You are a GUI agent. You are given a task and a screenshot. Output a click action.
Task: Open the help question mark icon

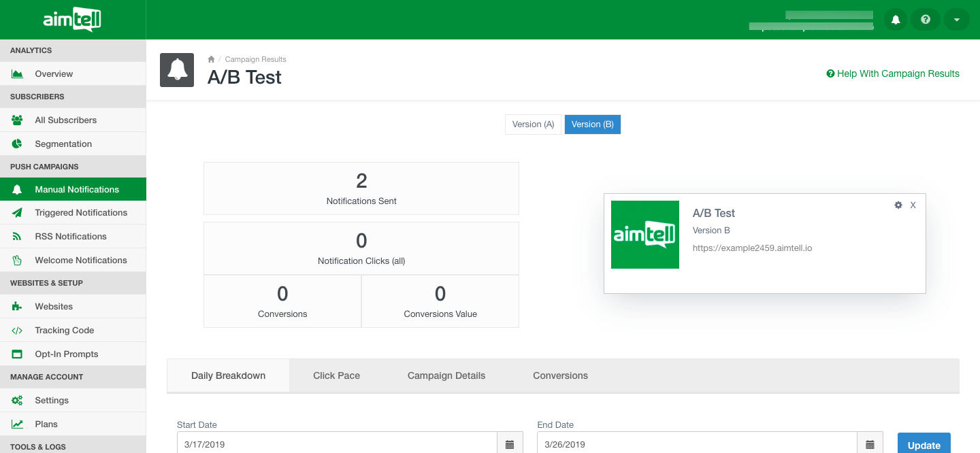(926, 20)
